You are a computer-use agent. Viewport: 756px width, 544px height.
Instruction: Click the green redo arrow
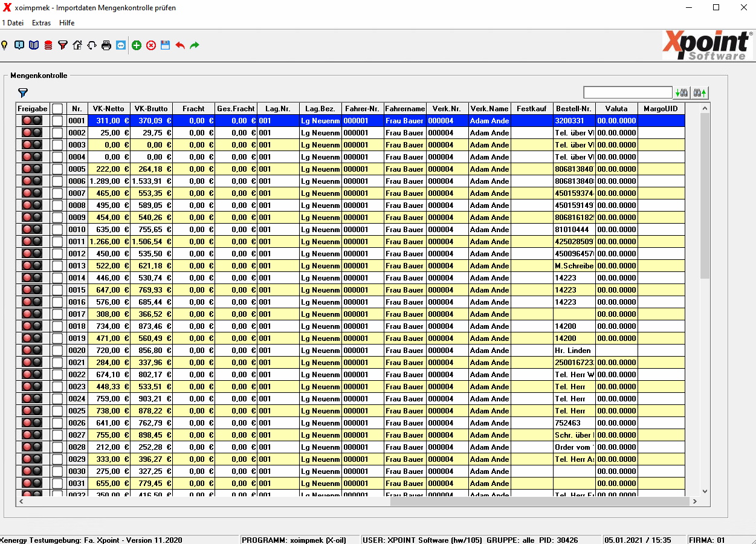[195, 45]
